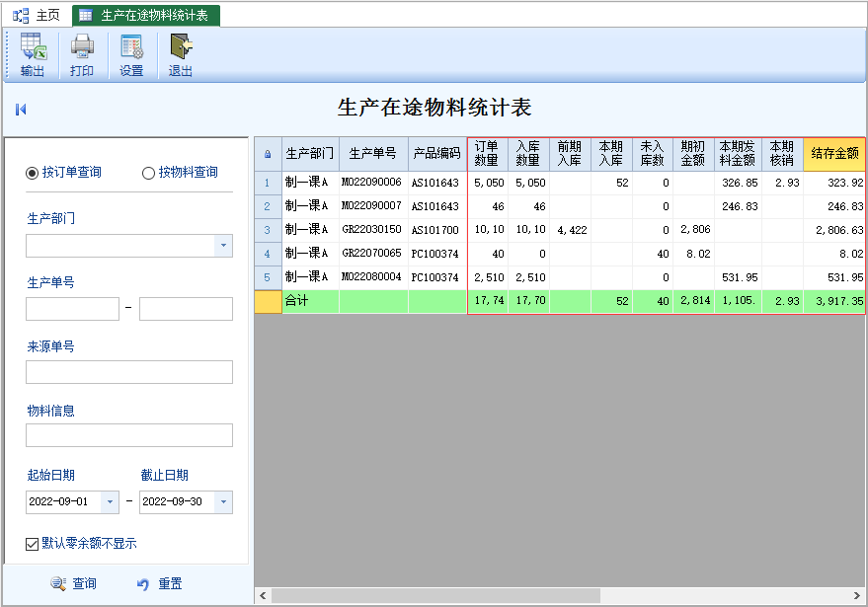This screenshot has height=607, width=868.
Task: Click the 未入库数 column header
Action: pos(653,154)
